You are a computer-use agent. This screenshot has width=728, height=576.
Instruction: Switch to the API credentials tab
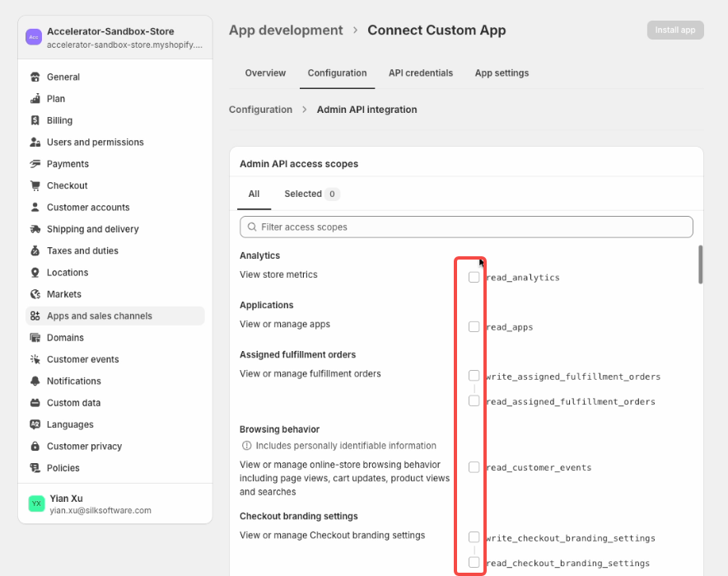(421, 73)
